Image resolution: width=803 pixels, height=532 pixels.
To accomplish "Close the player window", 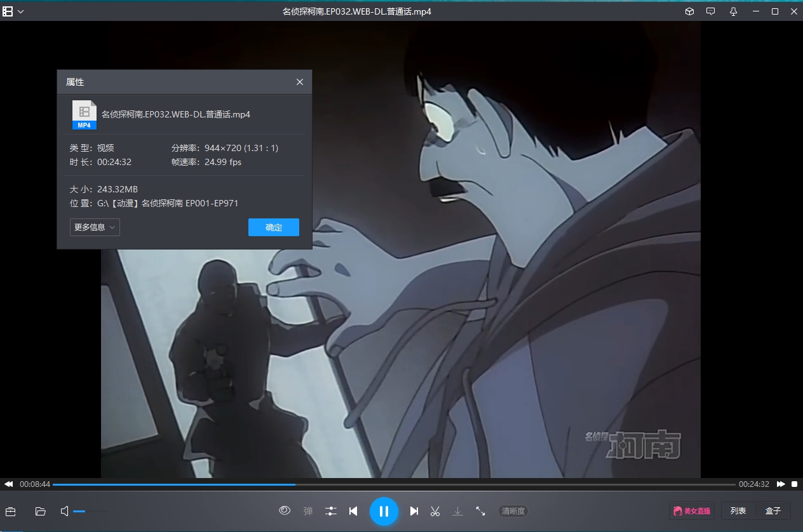I will 793,11.
